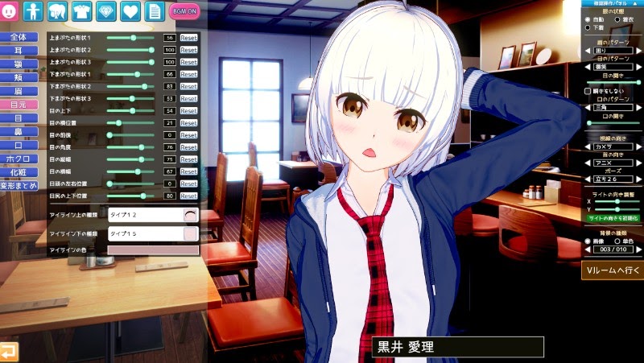The image size is (644, 363).
Task: Switch to the ホクロ tab
Action: [x=19, y=159]
